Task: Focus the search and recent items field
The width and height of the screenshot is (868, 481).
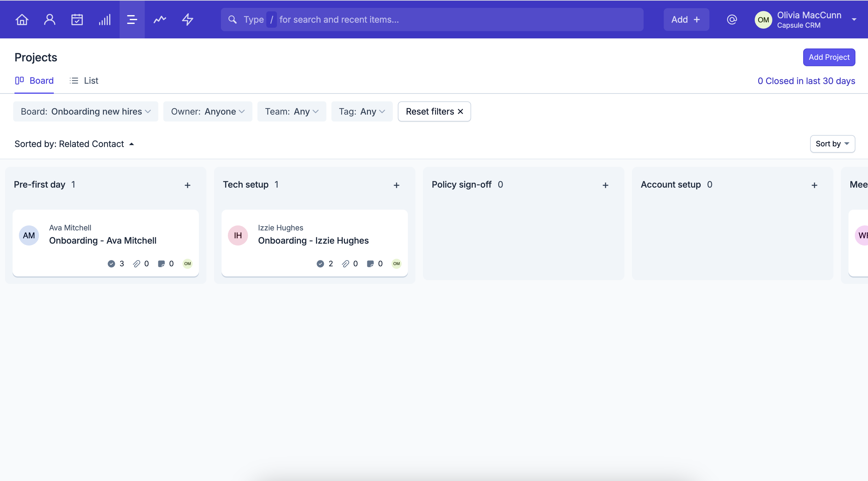Action: click(432, 20)
